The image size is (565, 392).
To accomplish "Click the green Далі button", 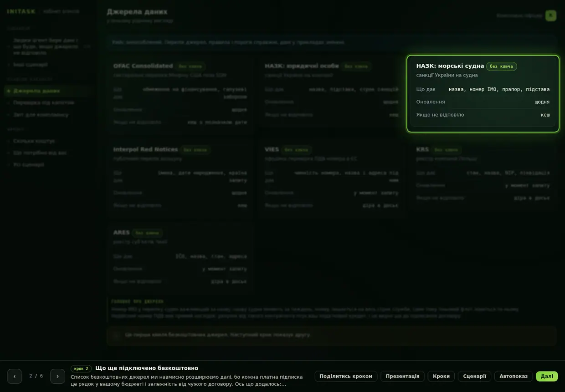I will (x=547, y=376).
